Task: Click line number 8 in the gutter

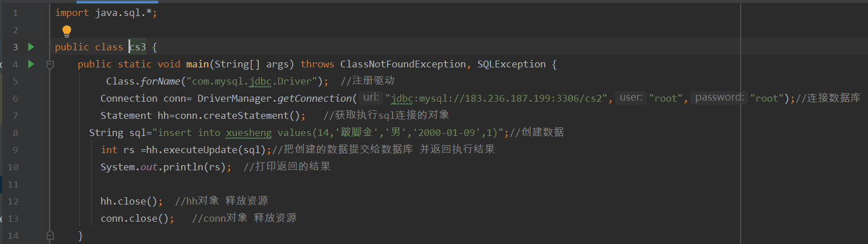Action: click(14, 133)
